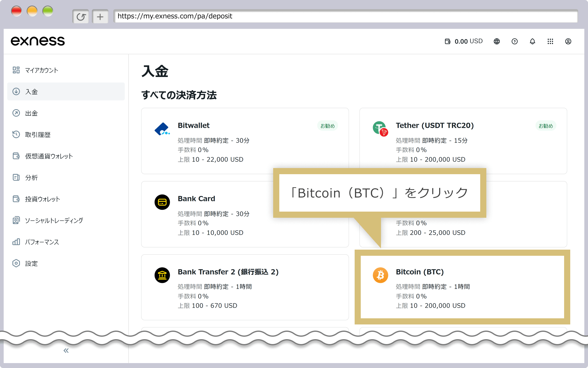Open the notifications bell
Screen dimensions: 588x368
(x=533, y=41)
